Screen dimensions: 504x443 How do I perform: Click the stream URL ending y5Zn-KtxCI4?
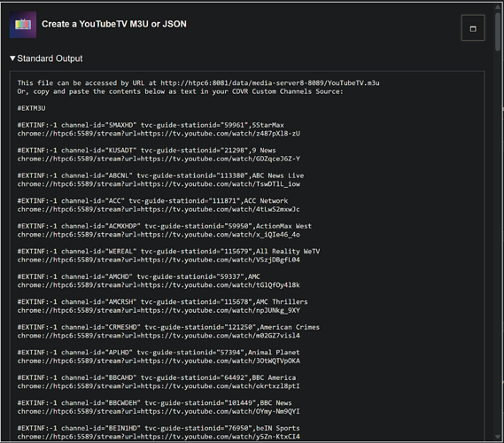pos(159,437)
